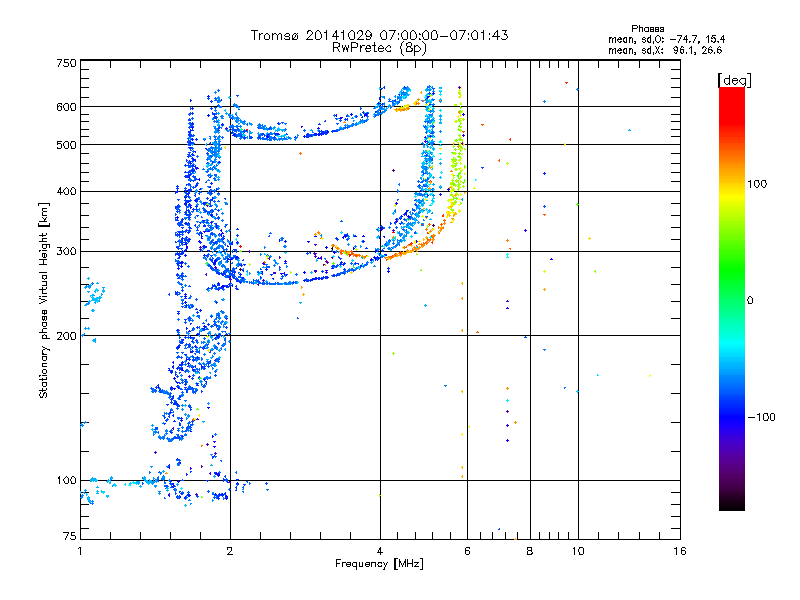Click the y-axis tick label '500'

[x=66, y=145]
